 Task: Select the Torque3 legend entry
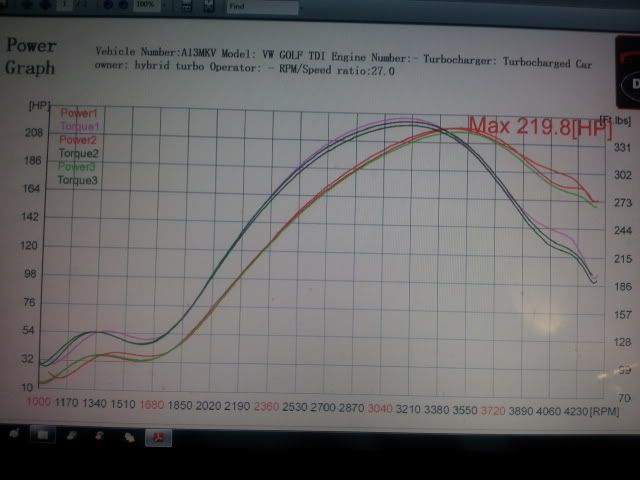coord(78,180)
